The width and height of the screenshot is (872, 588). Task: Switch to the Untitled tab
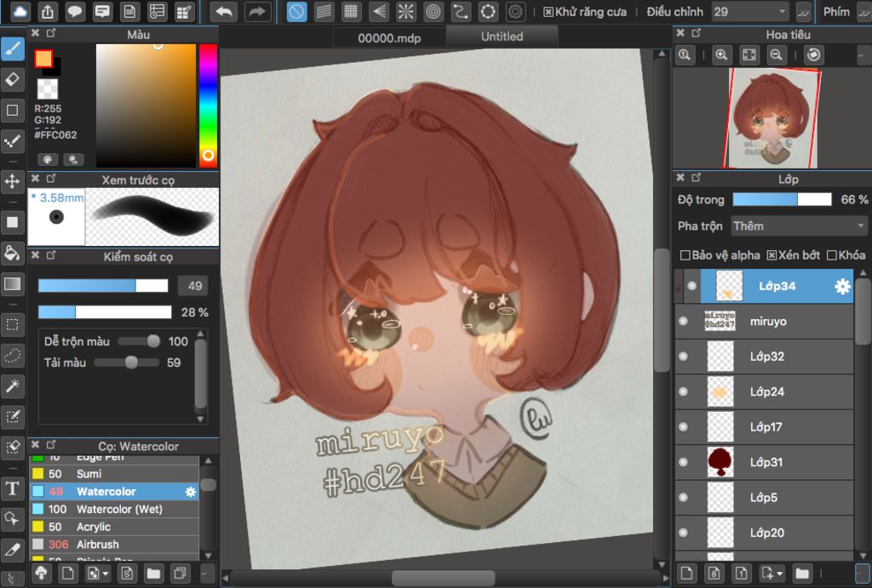click(502, 37)
